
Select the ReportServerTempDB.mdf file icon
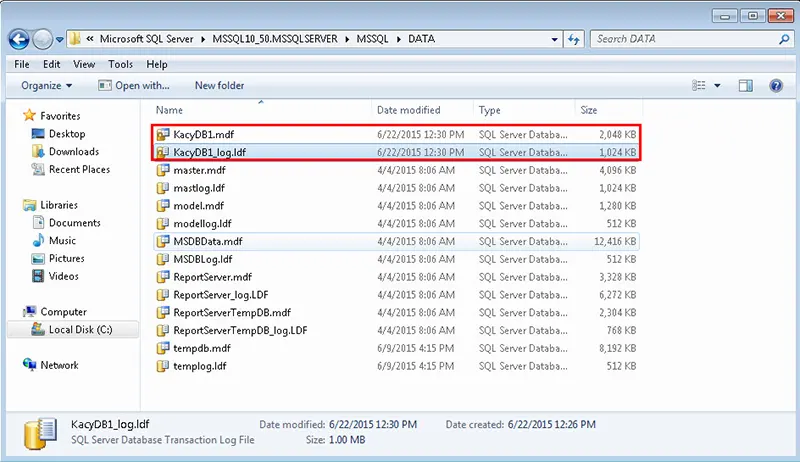(163, 313)
